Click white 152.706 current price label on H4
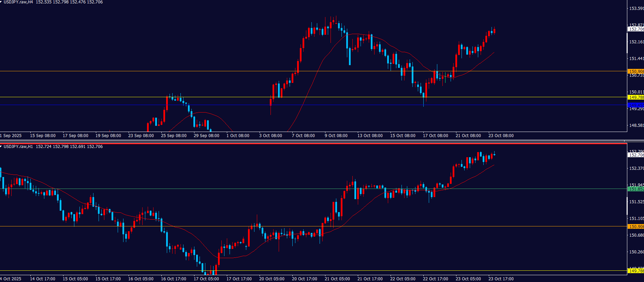The image size is (644, 282). [636, 29]
